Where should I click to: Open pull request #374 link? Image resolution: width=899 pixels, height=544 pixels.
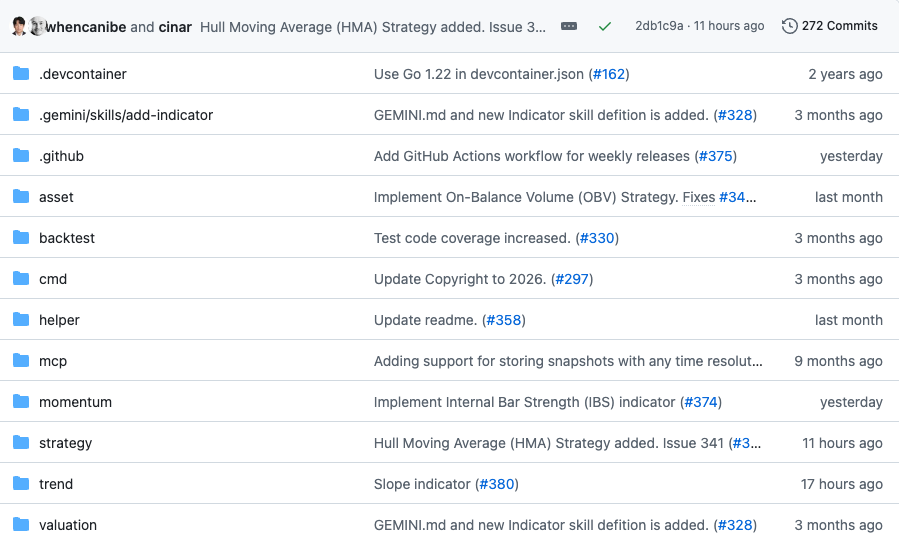(x=701, y=402)
